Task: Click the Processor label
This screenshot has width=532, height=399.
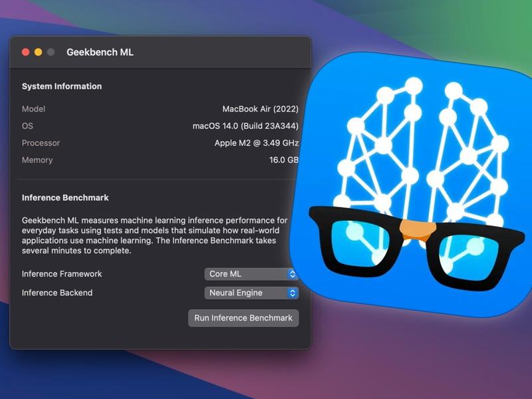Action: click(x=41, y=143)
